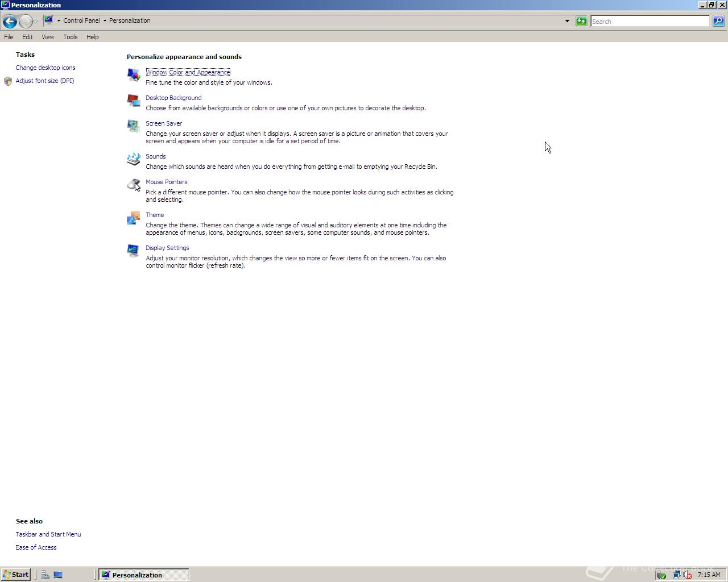Open the View menu
The height and width of the screenshot is (582, 728).
[x=48, y=37]
